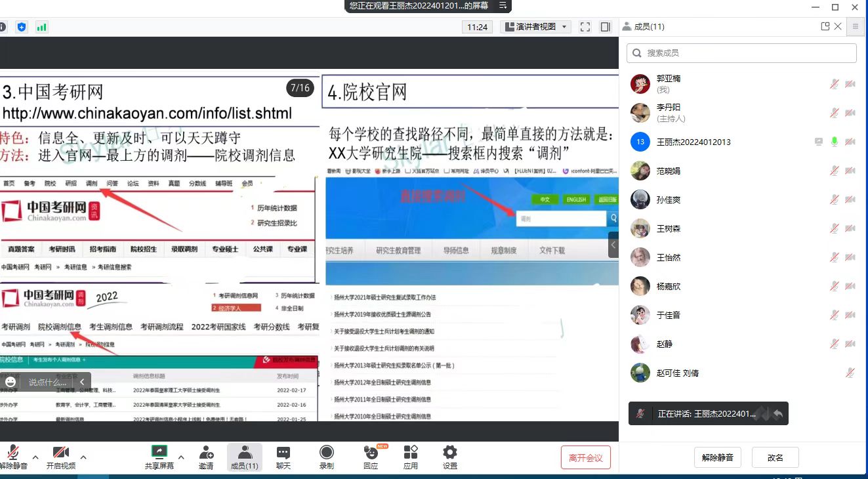The height and width of the screenshot is (479, 868).
Task: Toggle the 成员(11) members panel button
Action: [244, 457]
